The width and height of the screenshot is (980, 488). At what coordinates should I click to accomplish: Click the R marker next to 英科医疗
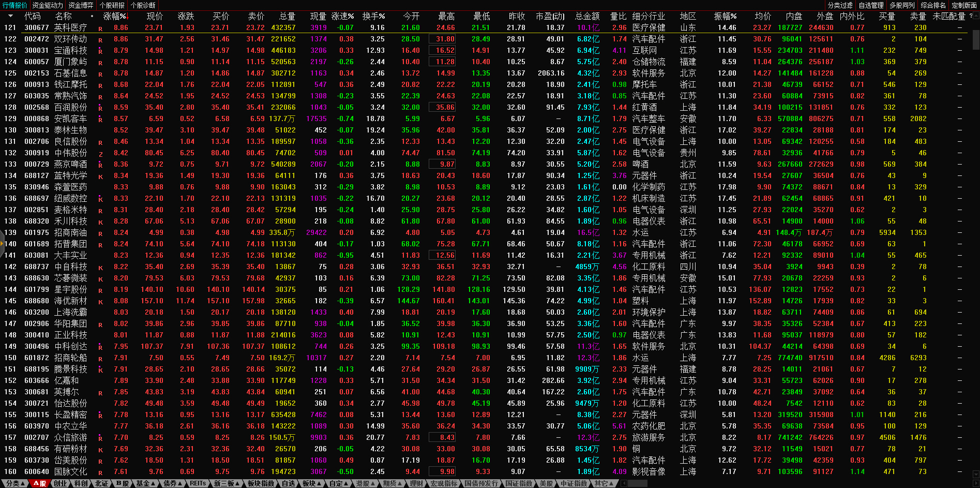point(100,28)
